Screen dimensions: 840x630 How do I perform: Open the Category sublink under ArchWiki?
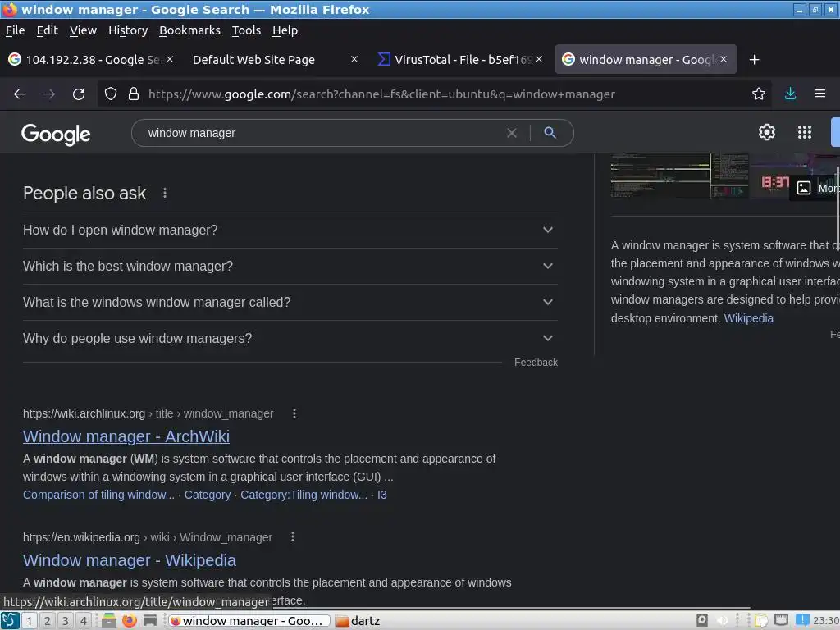tap(208, 495)
